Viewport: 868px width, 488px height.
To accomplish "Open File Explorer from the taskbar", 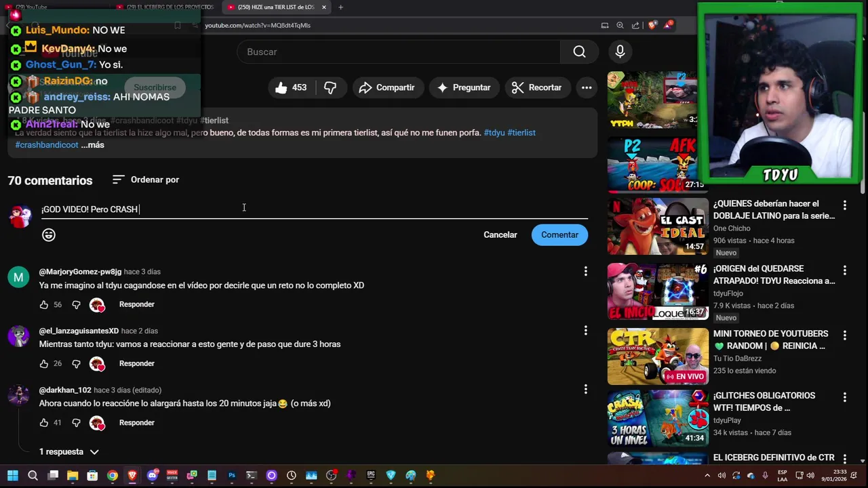I will [73, 475].
